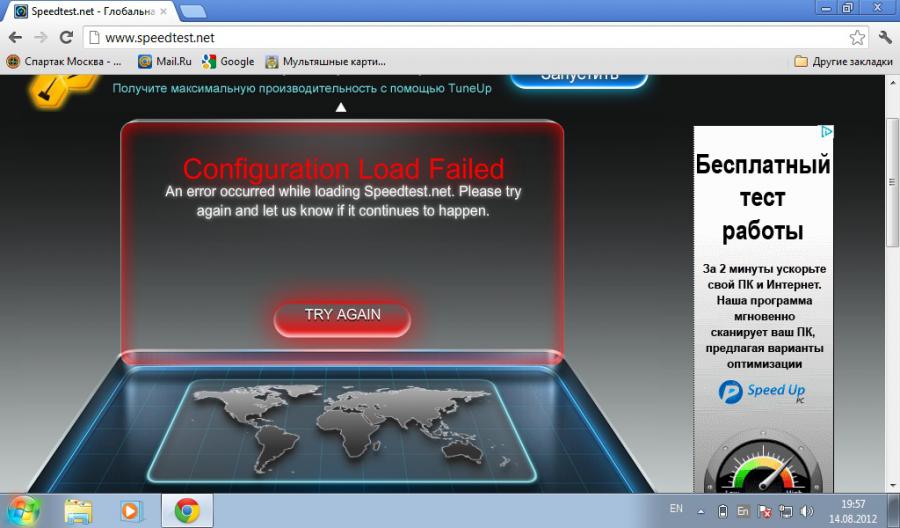Viewport: 900px width, 528px height.
Task: Open the Chrome wrench menu
Action: pos(885,38)
